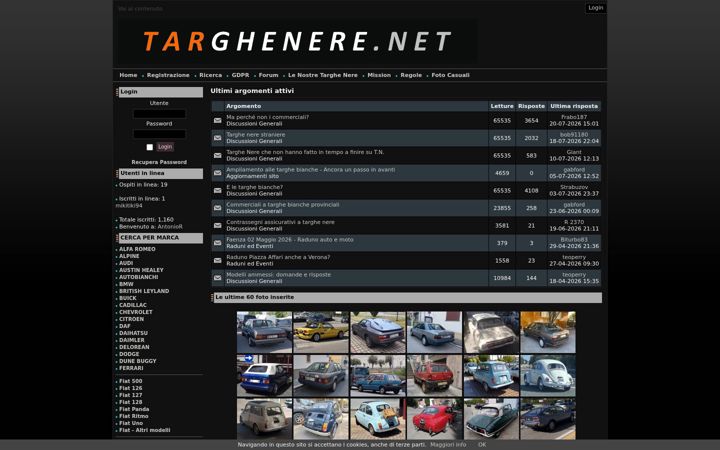Screen dimensions: 720x450
Task: Click envelope icon for 'Targhe Nere che non hanno fatto in tempo'
Action: click(218, 155)
